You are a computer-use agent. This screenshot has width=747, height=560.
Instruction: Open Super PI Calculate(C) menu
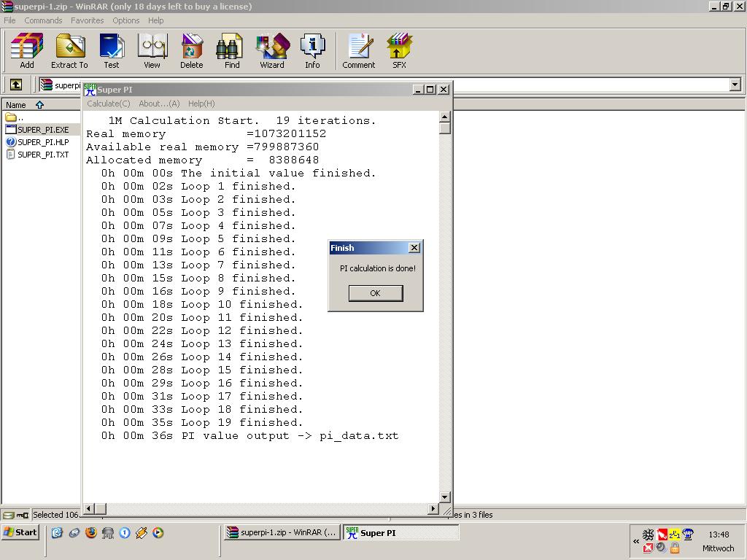109,104
